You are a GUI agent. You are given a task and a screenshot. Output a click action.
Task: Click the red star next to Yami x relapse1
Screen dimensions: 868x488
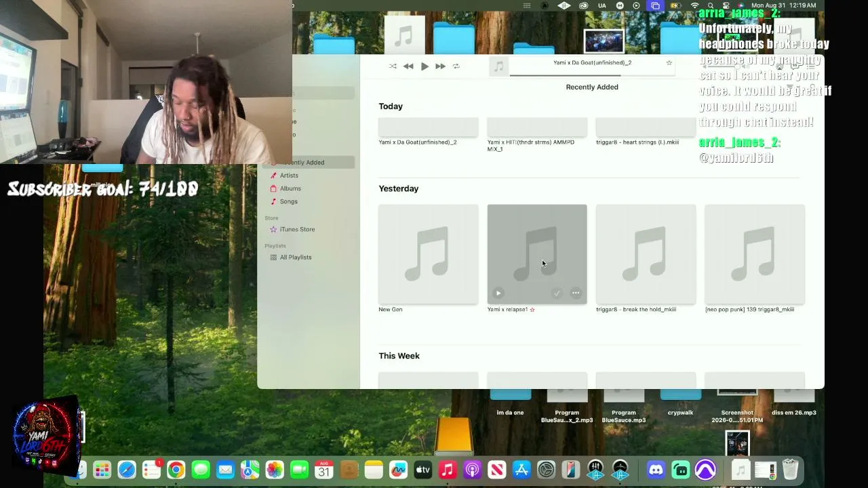pos(532,310)
